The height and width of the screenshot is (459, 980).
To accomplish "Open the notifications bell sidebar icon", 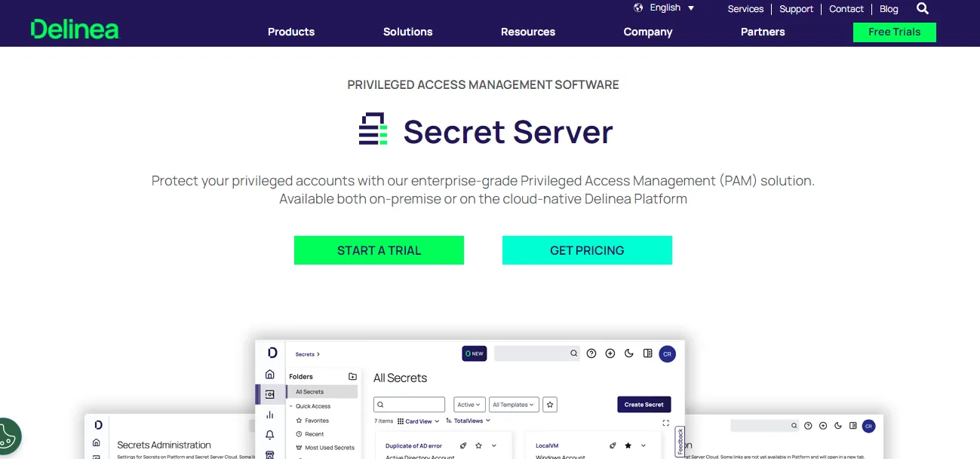I will coord(270,435).
